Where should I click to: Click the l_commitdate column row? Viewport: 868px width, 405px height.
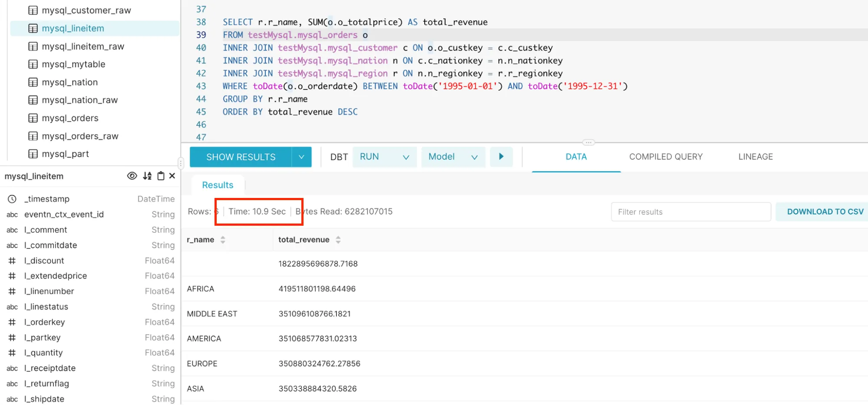[x=90, y=245]
